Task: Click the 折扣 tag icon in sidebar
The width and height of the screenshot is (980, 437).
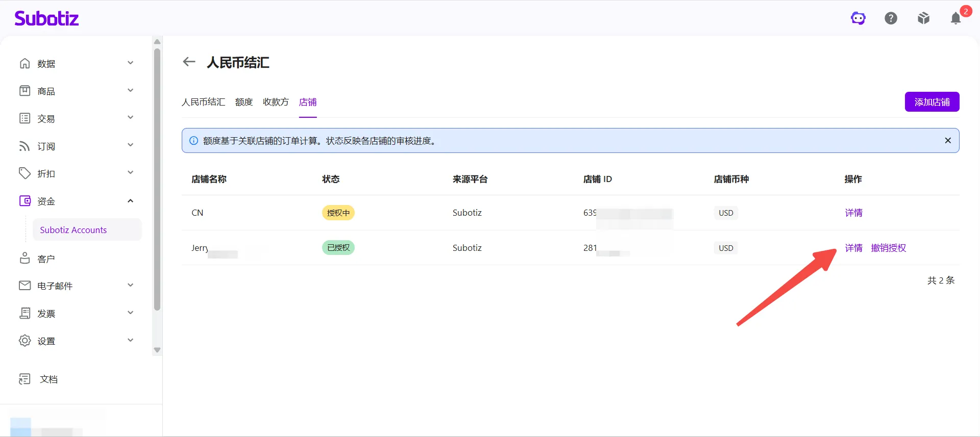Action: coord(24,173)
